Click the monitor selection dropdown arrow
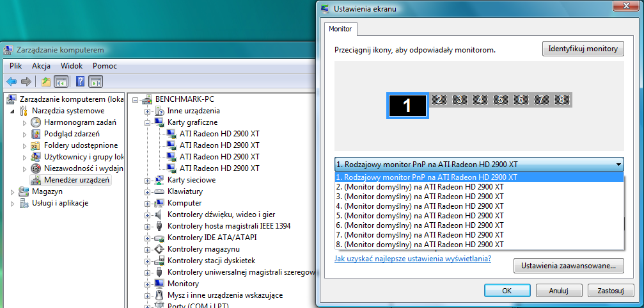Viewport: 644px width, 308px height. pyautogui.click(x=618, y=165)
